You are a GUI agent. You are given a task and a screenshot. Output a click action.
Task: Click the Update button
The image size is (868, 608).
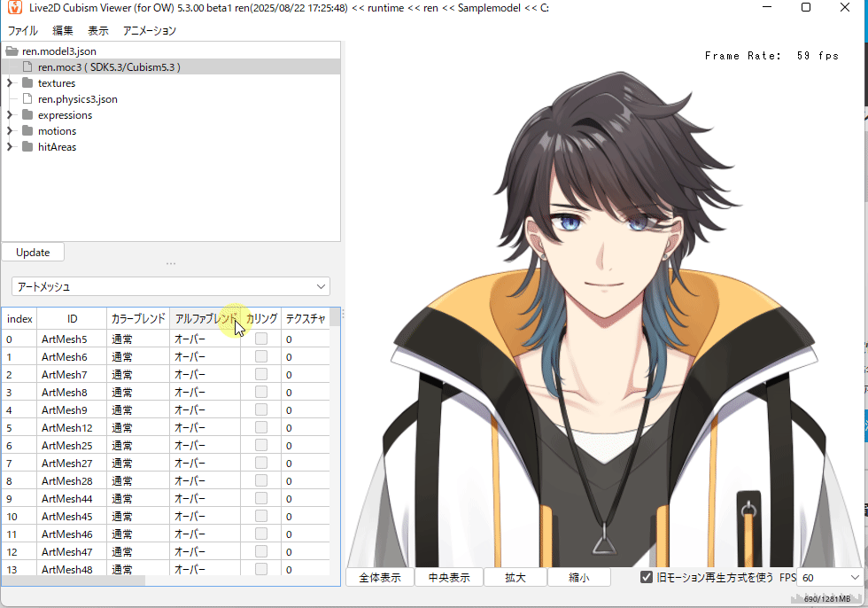pos(33,253)
